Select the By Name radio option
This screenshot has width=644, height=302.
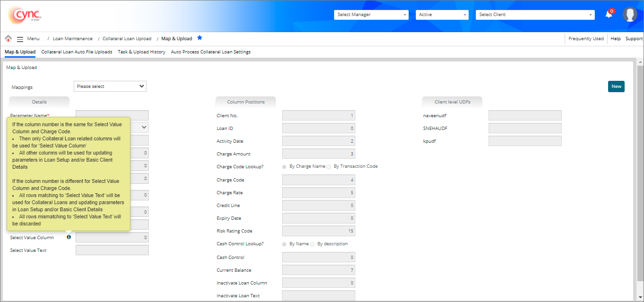pyautogui.click(x=284, y=244)
